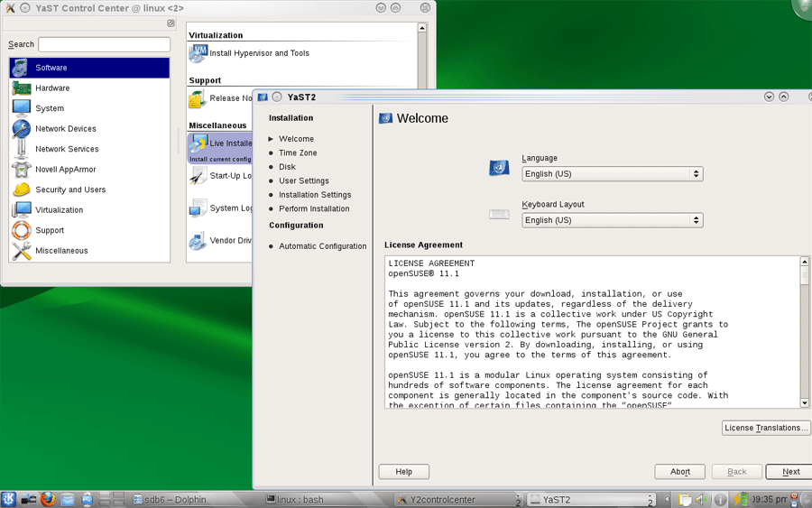This screenshot has width=812, height=508.
Task: Click the Help button in YaST2
Action: coord(404,472)
